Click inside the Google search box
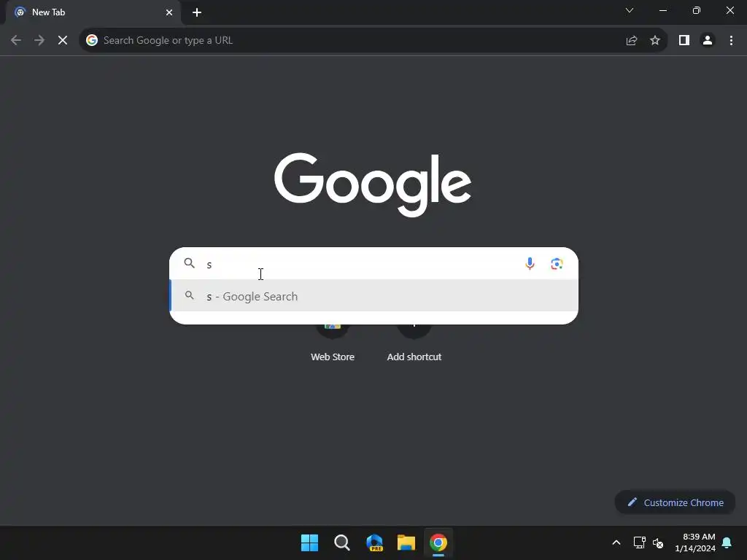This screenshot has height=560, width=747. point(373,263)
